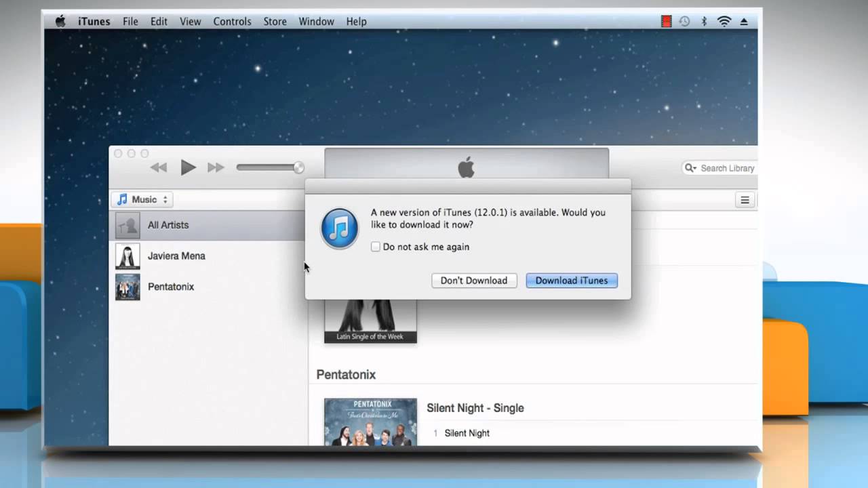Screen dimensions: 868x488
Task: Open the Wi-Fi status menu
Action: [724, 21]
